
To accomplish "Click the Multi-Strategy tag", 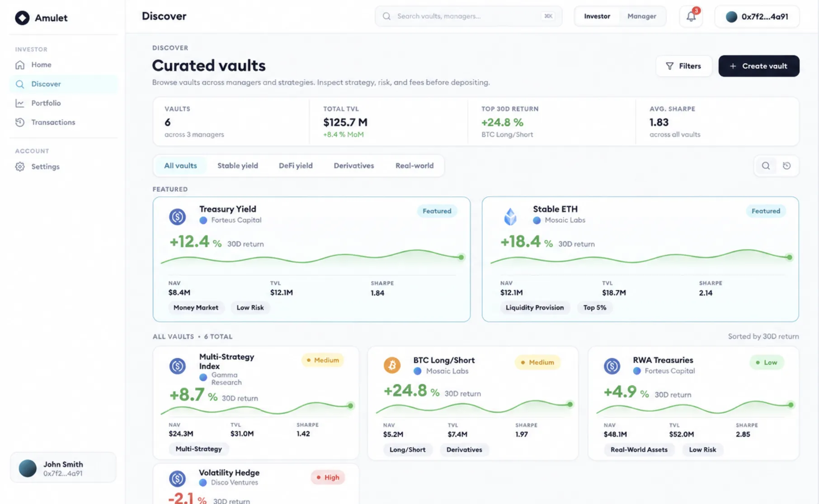I will (x=198, y=449).
